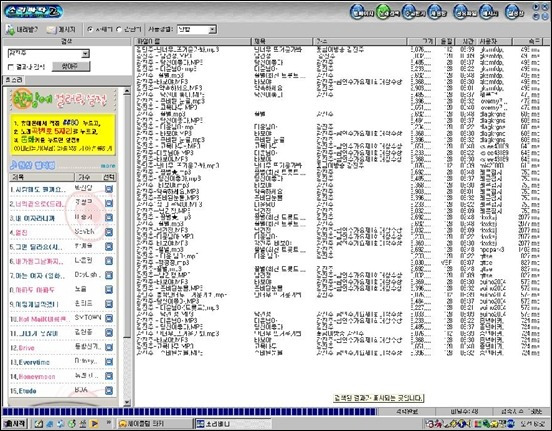This screenshot has height=431, width=552.
Task: Select the tab below the search panel
Action: [13, 80]
